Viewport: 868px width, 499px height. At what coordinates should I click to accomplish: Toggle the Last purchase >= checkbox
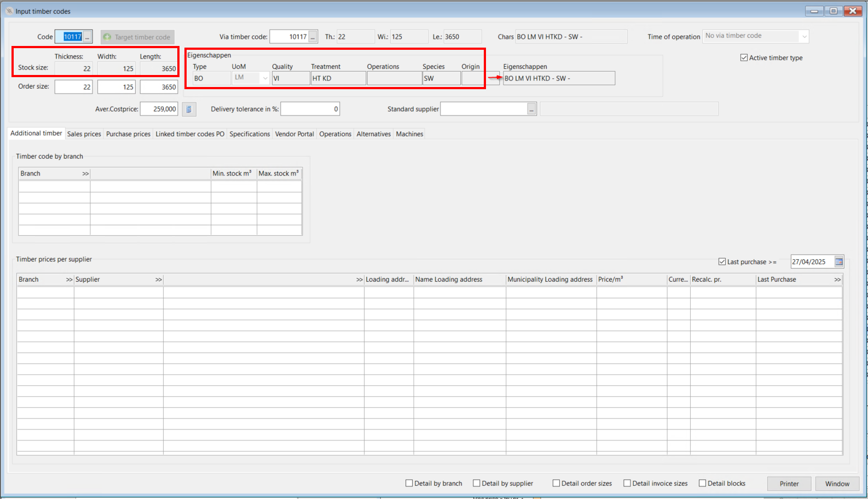(722, 262)
